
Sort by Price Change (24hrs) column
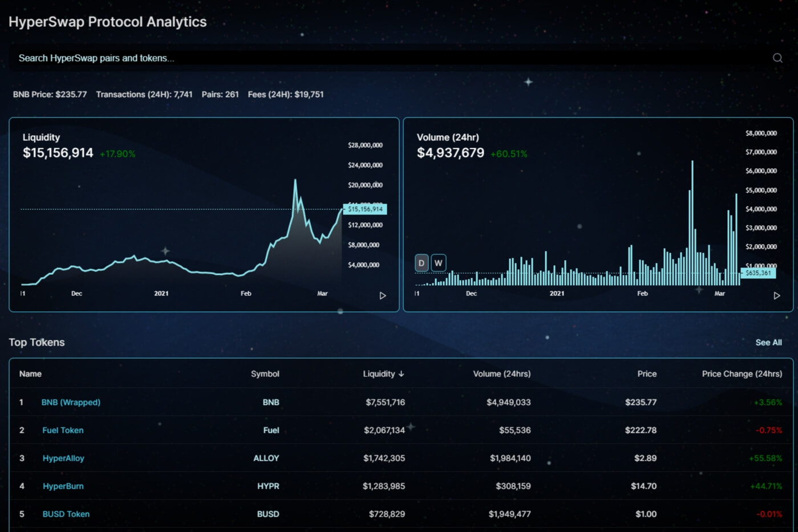point(742,374)
